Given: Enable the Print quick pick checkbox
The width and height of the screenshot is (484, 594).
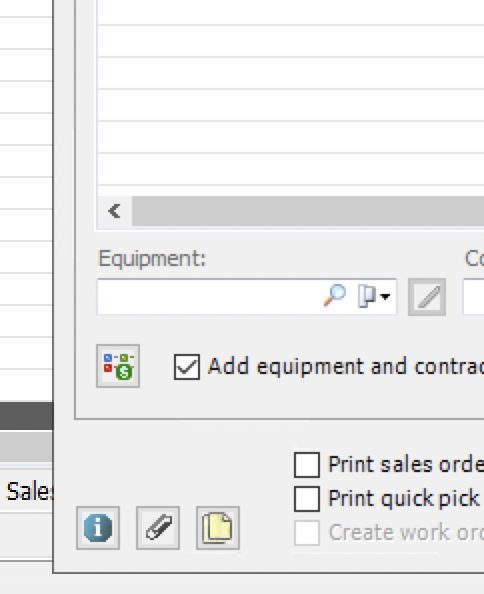Looking at the screenshot, I should (307, 499).
